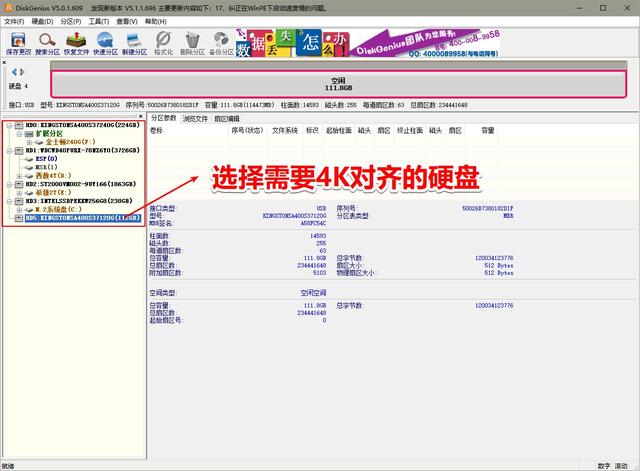Collapse the HD0 KINGSTON 224GB disk node
The height and width of the screenshot is (471, 640).
[9, 125]
